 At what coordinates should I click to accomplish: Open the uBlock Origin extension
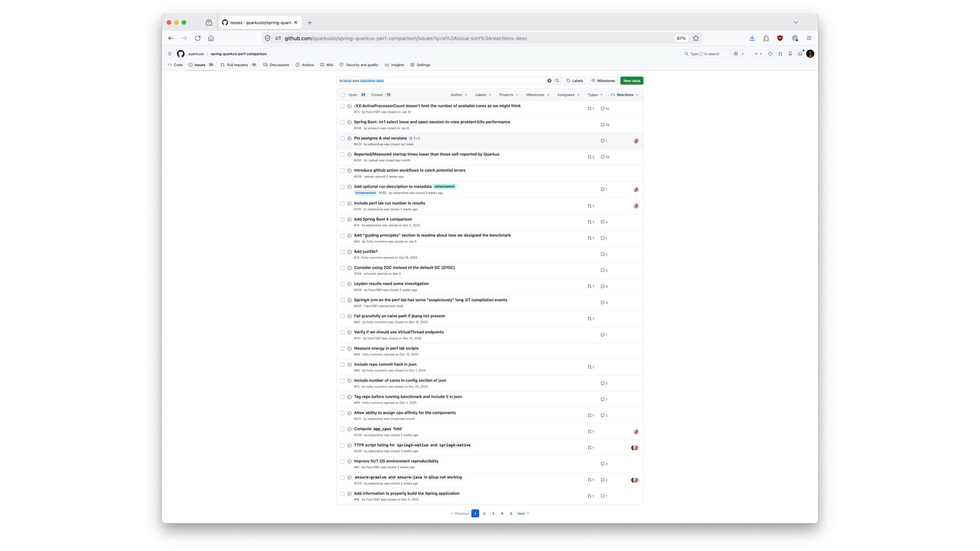[x=779, y=38]
